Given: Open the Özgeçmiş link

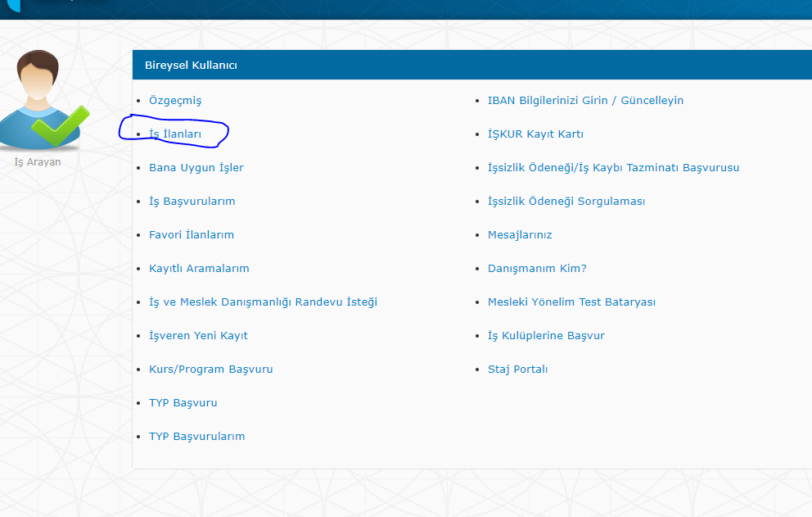Looking at the screenshot, I should pos(174,101).
